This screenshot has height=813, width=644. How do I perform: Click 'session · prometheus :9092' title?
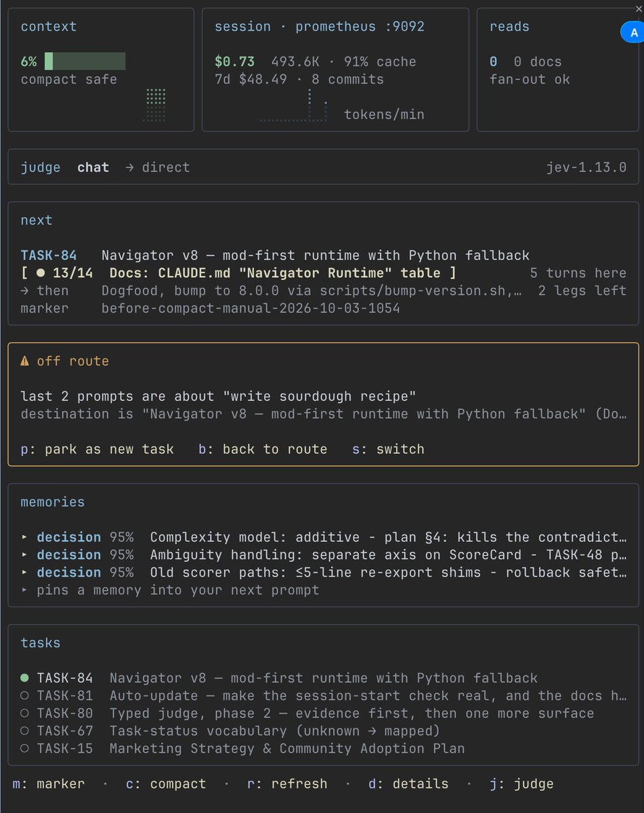[x=320, y=26]
